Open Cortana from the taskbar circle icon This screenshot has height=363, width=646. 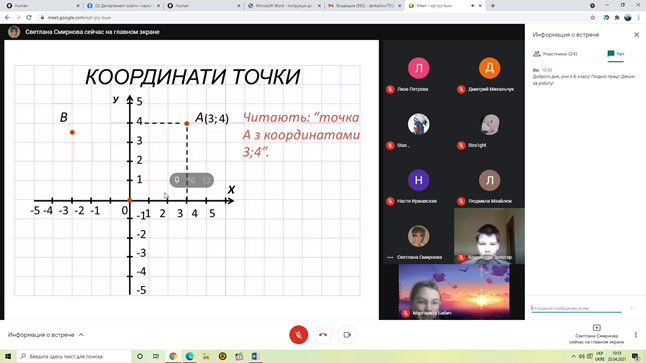(x=140, y=356)
